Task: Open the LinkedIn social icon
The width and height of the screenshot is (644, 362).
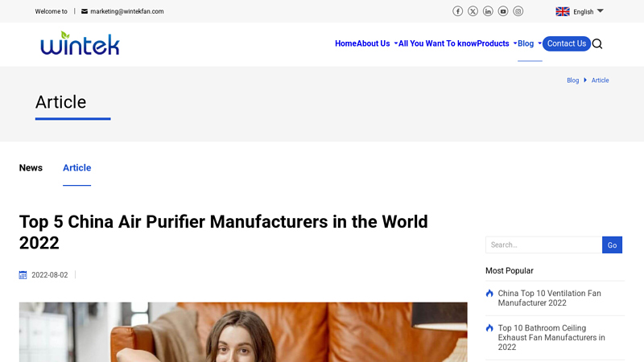Action: 488,11
